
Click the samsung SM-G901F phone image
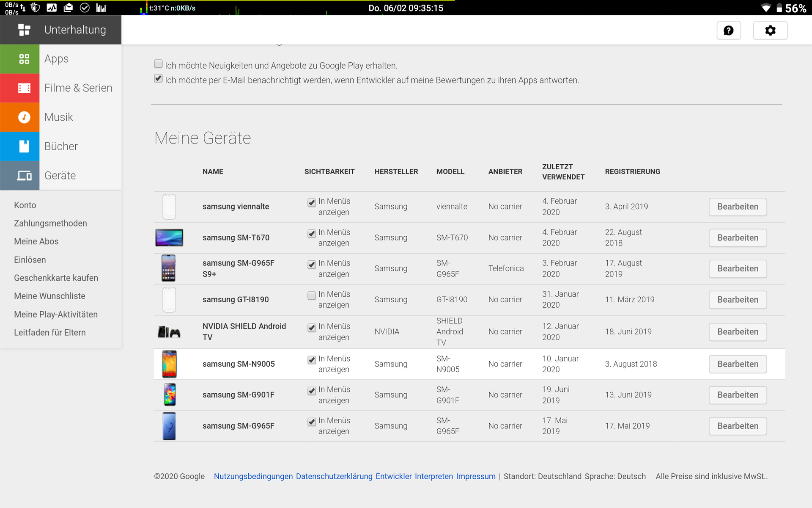click(x=170, y=395)
